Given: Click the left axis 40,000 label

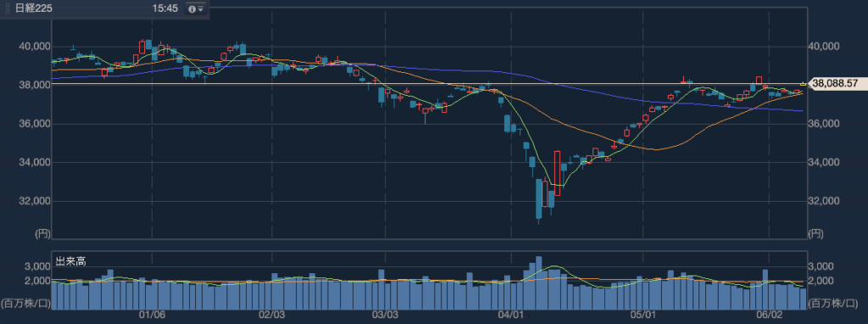Looking at the screenshot, I should 34,47.
